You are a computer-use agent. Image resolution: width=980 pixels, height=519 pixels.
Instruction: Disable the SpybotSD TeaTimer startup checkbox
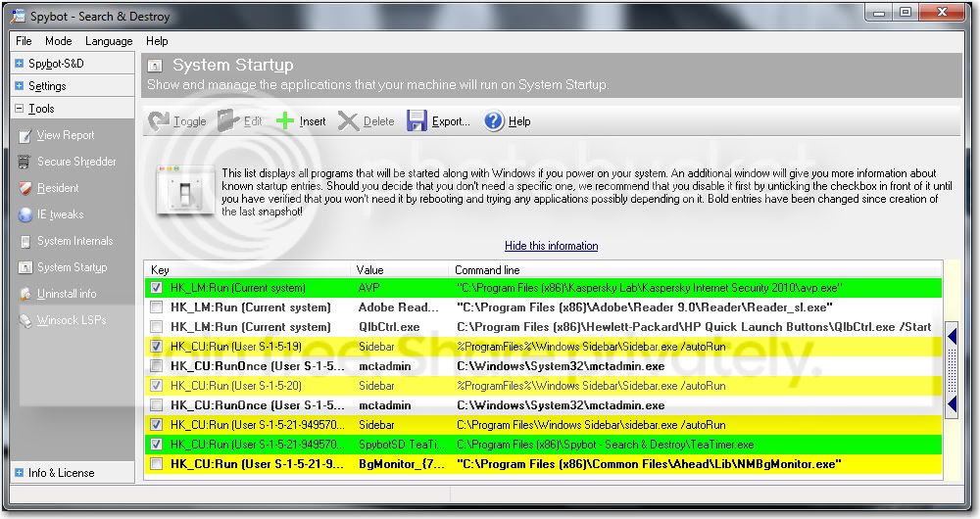(x=156, y=444)
